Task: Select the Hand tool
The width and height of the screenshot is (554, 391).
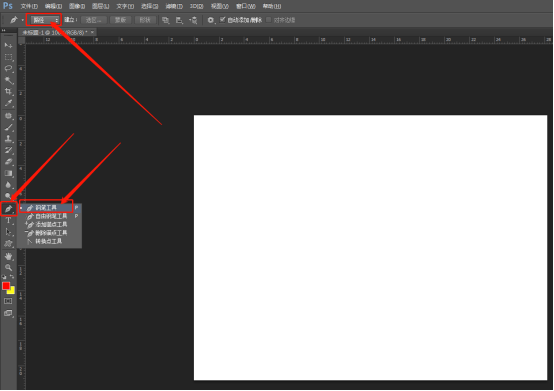Action: coord(8,256)
